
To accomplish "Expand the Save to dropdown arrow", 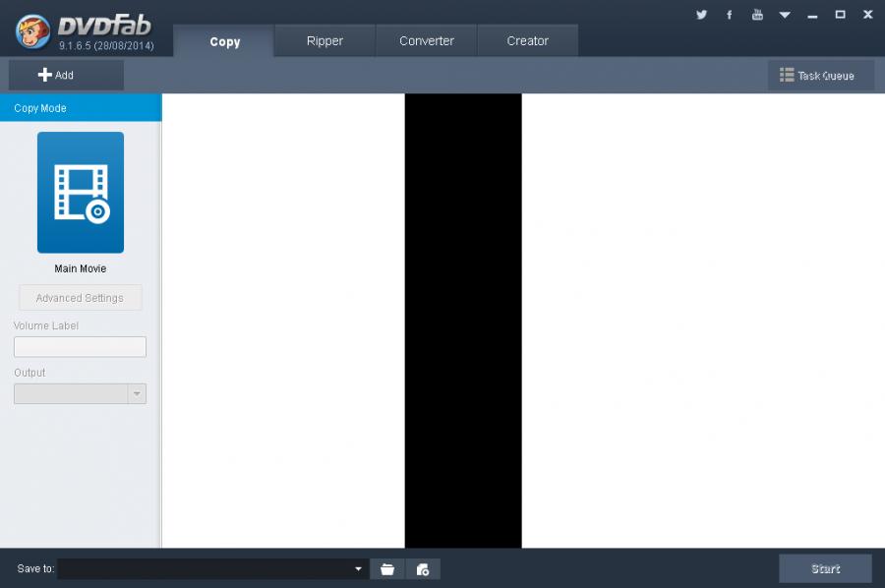I will coord(358,568).
